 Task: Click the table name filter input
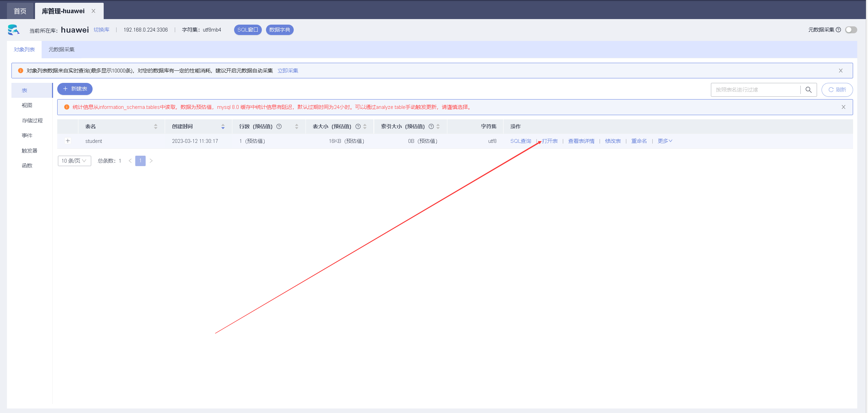(x=755, y=90)
